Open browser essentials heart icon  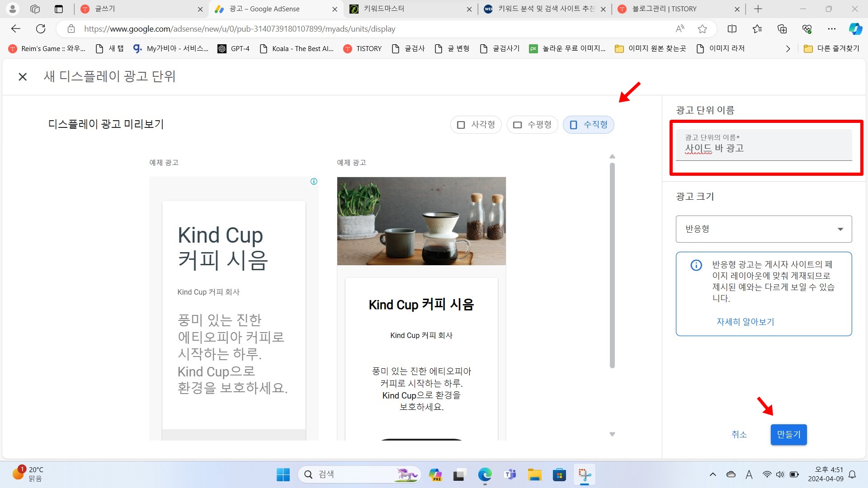coord(807,29)
